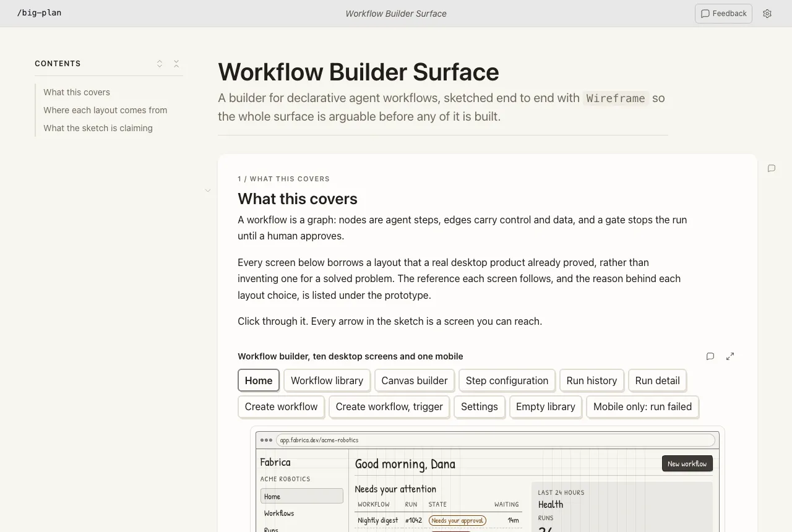Collapse all contents sections icon
This screenshot has height=532, width=792.
pyautogui.click(x=176, y=64)
